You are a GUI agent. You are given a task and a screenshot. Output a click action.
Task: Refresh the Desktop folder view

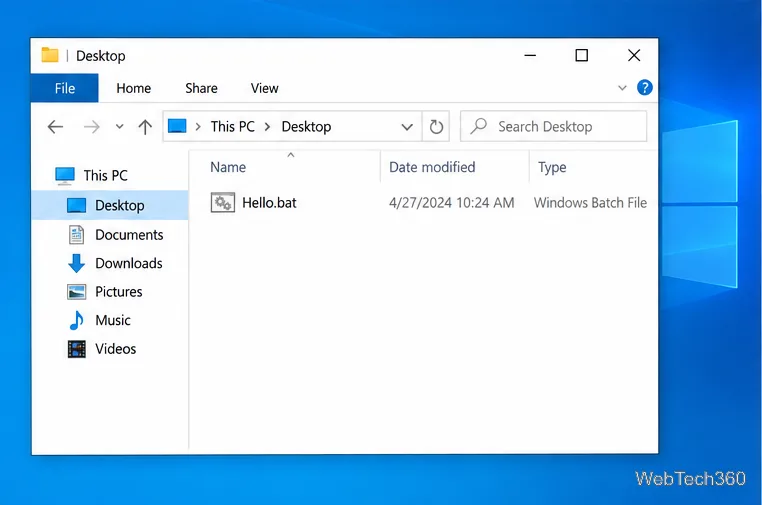point(436,127)
